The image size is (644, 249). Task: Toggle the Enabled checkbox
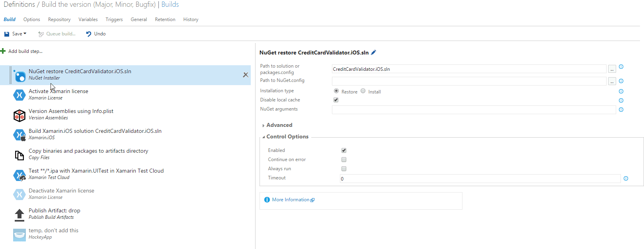(x=344, y=150)
